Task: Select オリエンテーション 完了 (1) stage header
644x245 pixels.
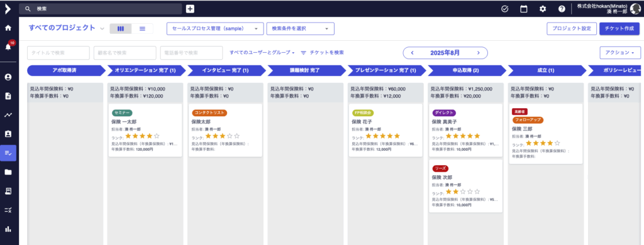Action: [145, 70]
